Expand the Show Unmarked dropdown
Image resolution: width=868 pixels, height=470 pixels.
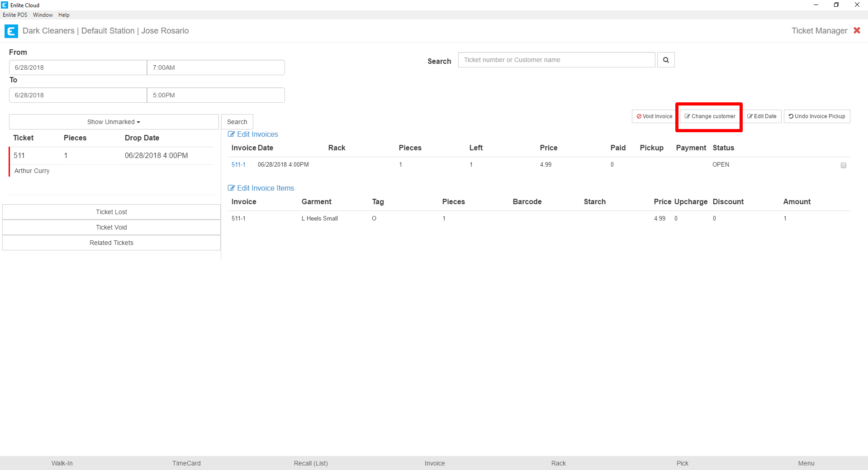click(114, 122)
